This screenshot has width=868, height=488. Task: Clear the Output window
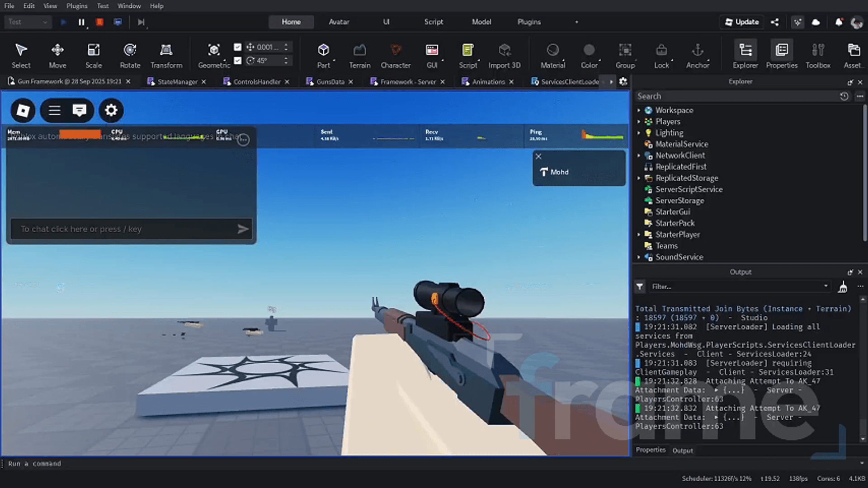843,287
